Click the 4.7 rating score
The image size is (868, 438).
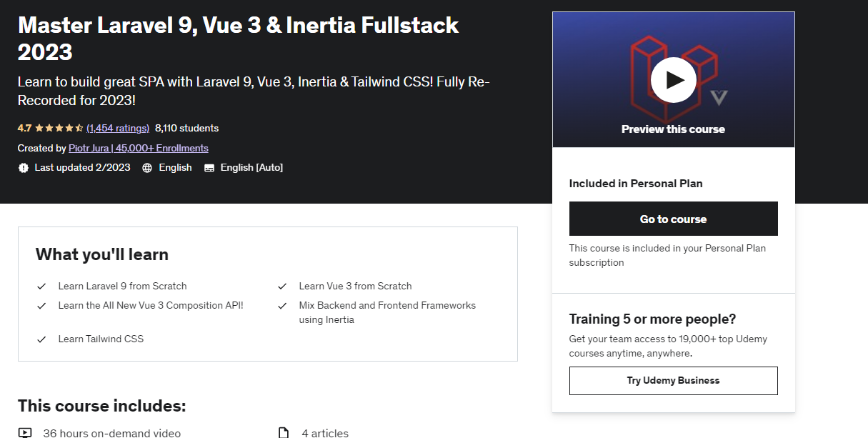(x=24, y=129)
